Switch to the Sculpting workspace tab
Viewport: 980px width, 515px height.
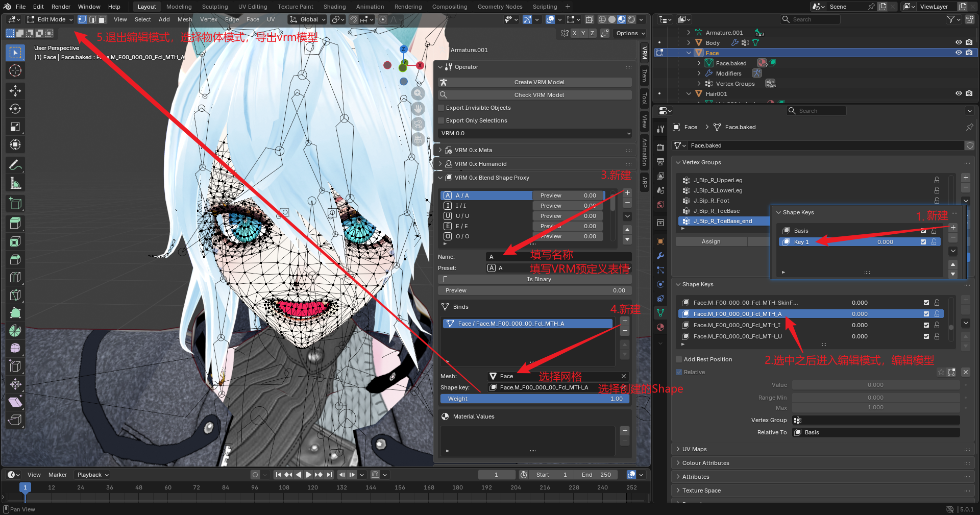pyautogui.click(x=215, y=7)
